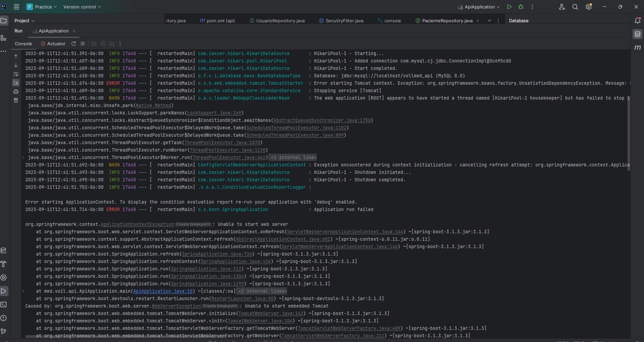Screen dimensions: 644x342
Task: Open the Native Method link
Action: (153, 105)
